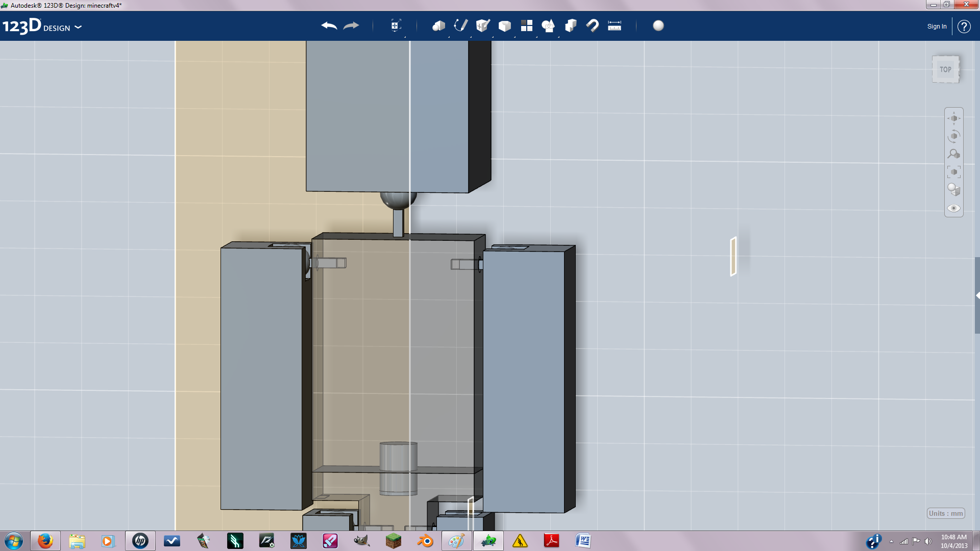The image size is (980, 551).
Task: Open the Grouping tool menu
Action: [548, 26]
